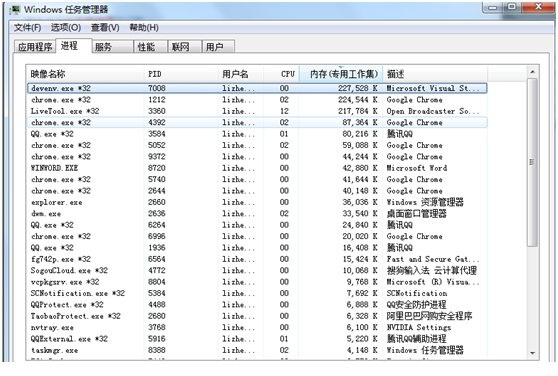Select the SogouCloud.exe *32 process
Viewport: 558px width, 376px height.
coord(257,270)
